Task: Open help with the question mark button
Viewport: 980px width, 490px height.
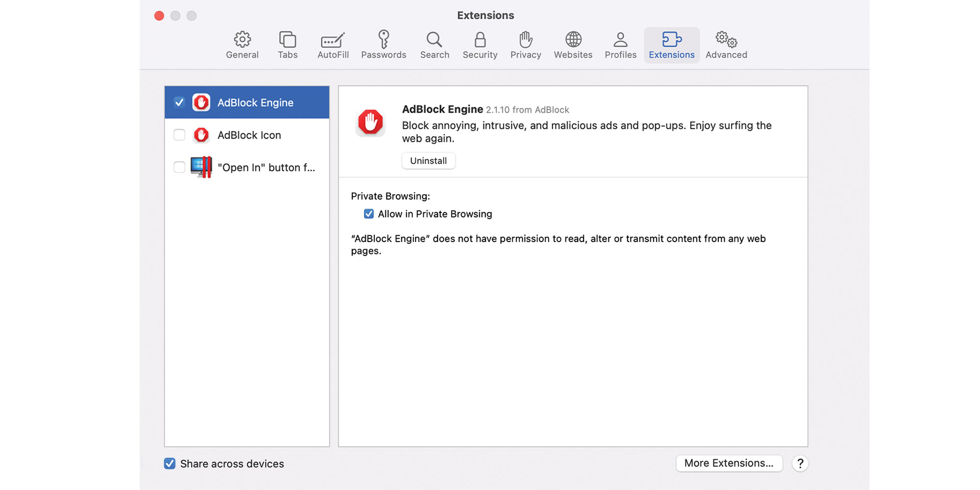Action: [x=800, y=463]
